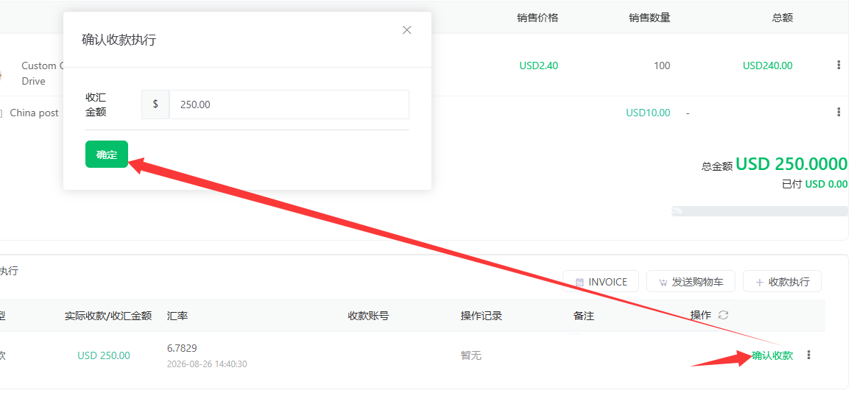Click the USD10.00 shipping cost
Screen dimensions: 868x404
coord(648,113)
